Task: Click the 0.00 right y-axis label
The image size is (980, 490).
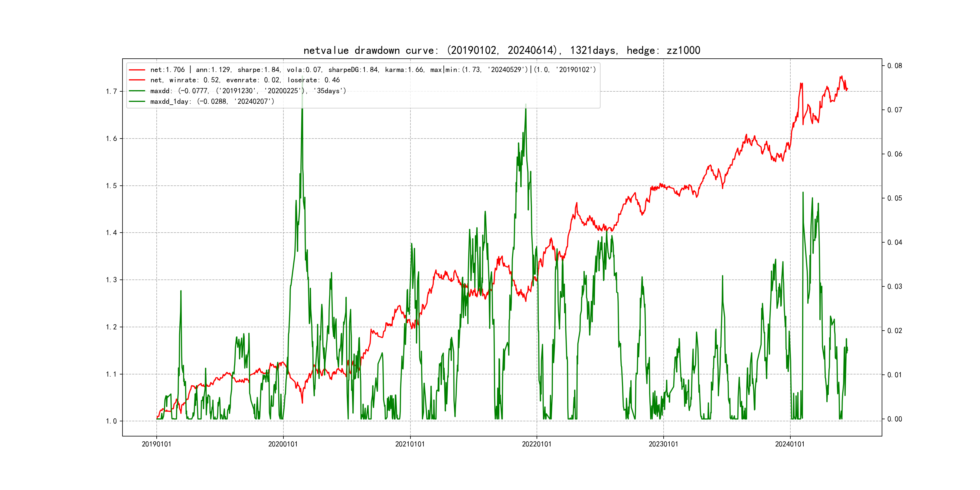Action: (895, 419)
